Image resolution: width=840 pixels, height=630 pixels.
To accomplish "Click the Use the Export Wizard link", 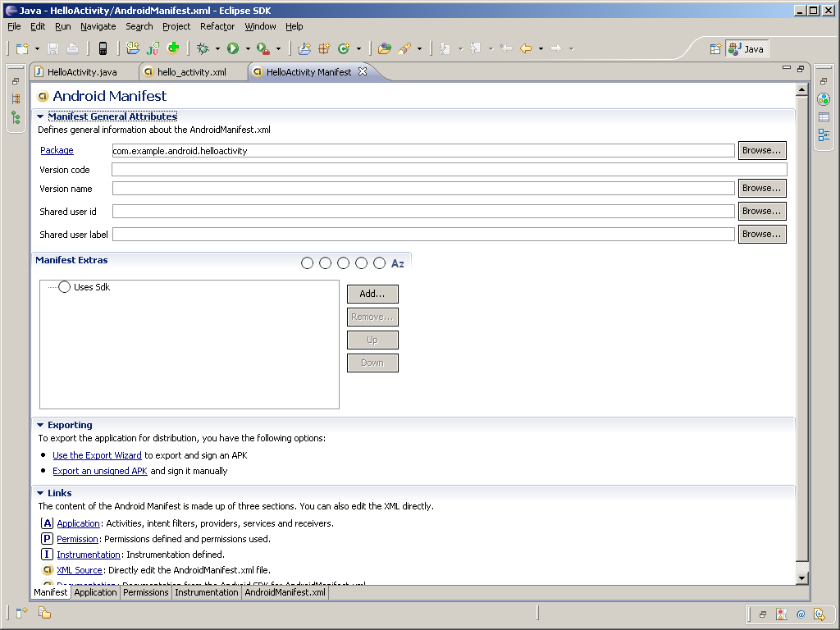I will (97, 455).
